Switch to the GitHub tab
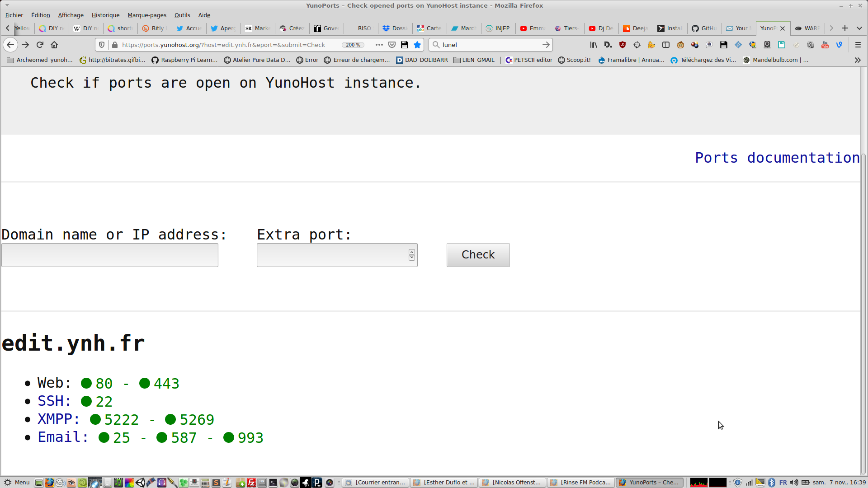 (704, 28)
